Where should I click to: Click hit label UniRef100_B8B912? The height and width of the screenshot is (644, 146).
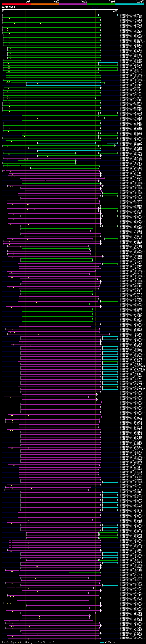pyautogui.click(x=131, y=133)
